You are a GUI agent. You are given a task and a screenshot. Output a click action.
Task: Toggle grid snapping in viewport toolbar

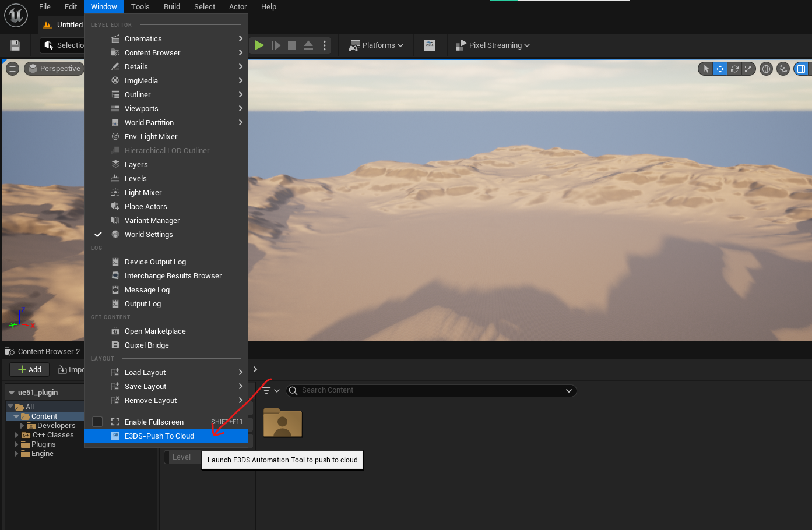click(x=802, y=69)
